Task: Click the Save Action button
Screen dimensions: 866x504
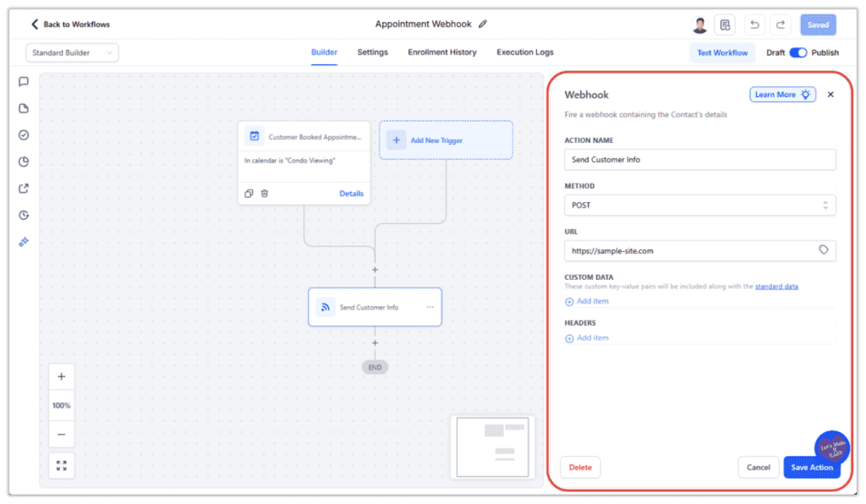Action: coord(811,467)
